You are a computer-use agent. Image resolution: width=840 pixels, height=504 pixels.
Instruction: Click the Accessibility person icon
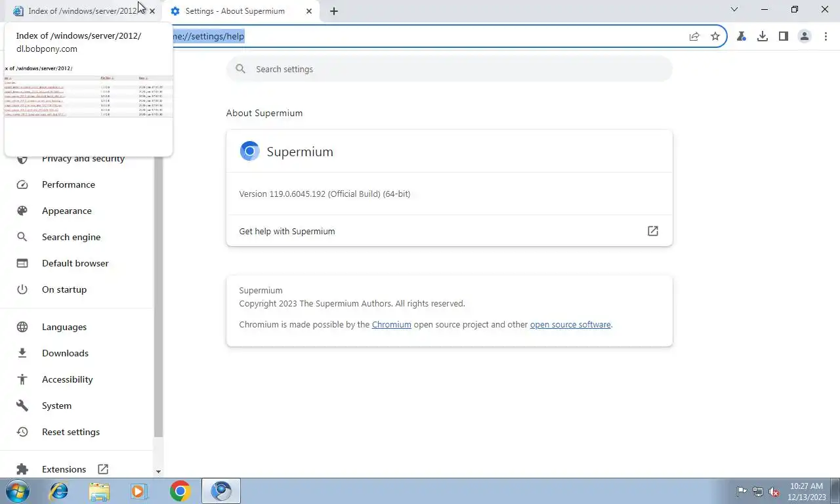pos(22,379)
